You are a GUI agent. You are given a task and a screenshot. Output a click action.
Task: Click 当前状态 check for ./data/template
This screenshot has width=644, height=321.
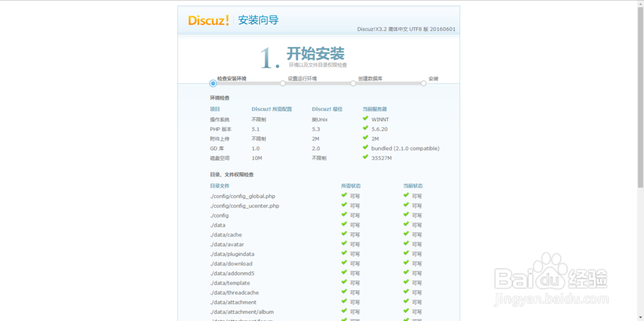(406, 282)
